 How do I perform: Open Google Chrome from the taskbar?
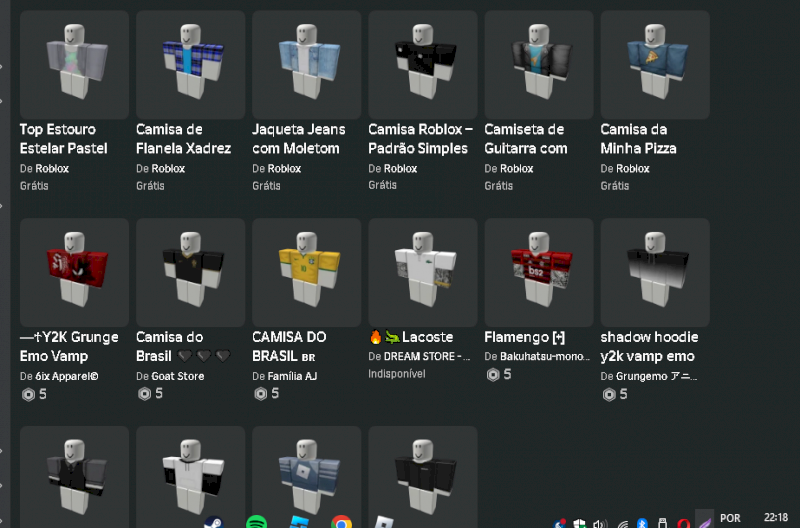(341, 522)
